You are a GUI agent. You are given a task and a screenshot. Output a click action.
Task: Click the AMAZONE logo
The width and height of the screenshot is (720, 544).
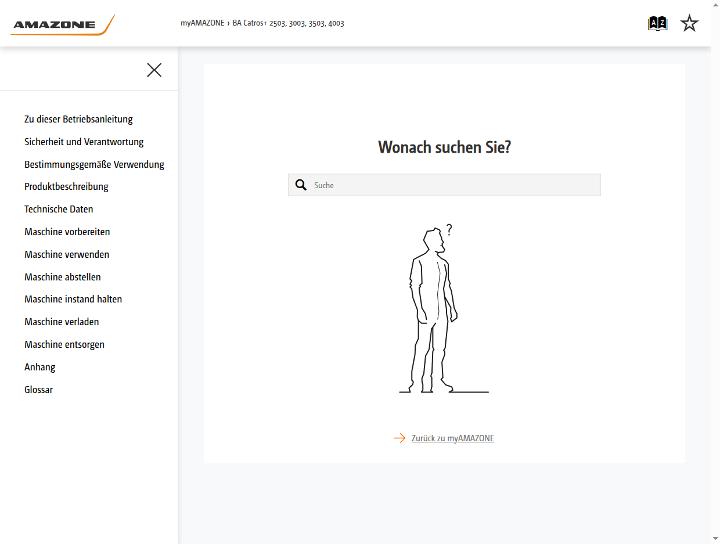(62, 24)
